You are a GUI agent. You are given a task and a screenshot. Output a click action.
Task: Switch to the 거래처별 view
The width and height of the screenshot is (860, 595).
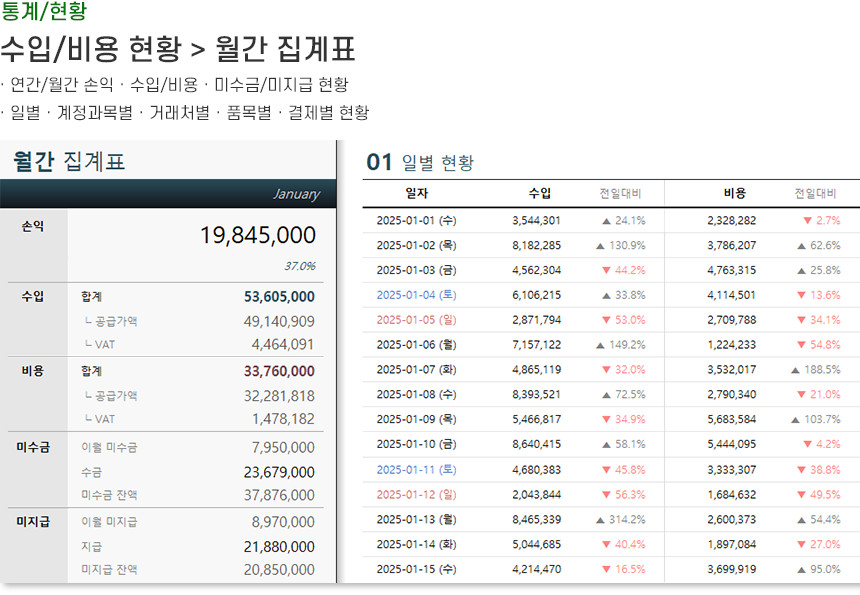coord(179,113)
